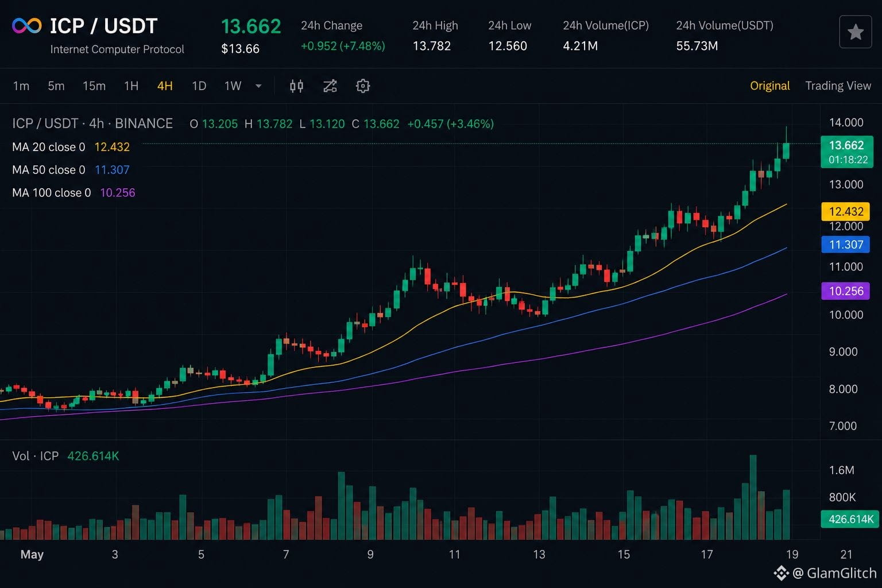Choose the 1D timeframe
Image resolution: width=882 pixels, height=588 pixels.
[x=199, y=86]
